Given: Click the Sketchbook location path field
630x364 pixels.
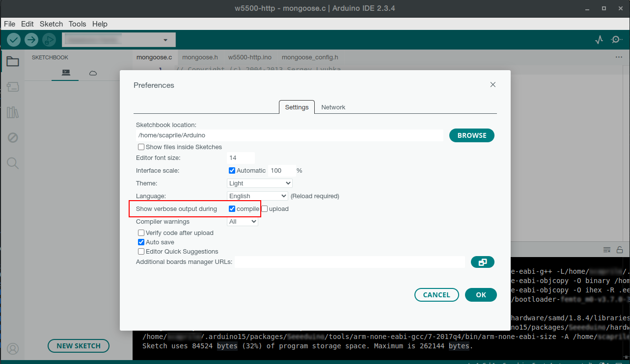Looking at the screenshot, I should (x=290, y=135).
